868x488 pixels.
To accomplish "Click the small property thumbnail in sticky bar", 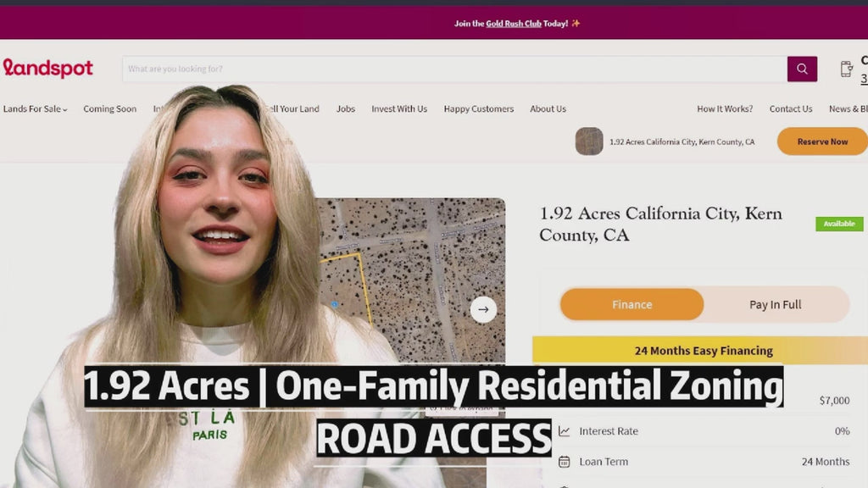I will tap(589, 141).
